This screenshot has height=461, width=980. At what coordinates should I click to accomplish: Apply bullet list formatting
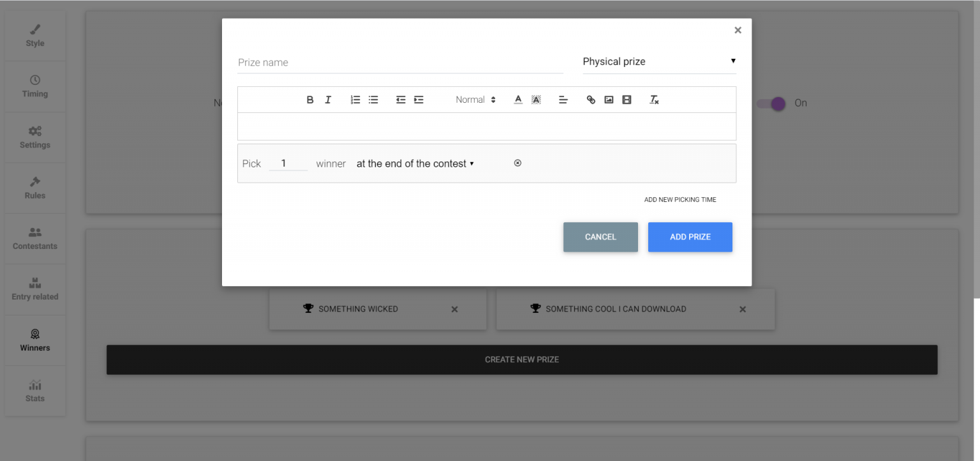(x=374, y=100)
